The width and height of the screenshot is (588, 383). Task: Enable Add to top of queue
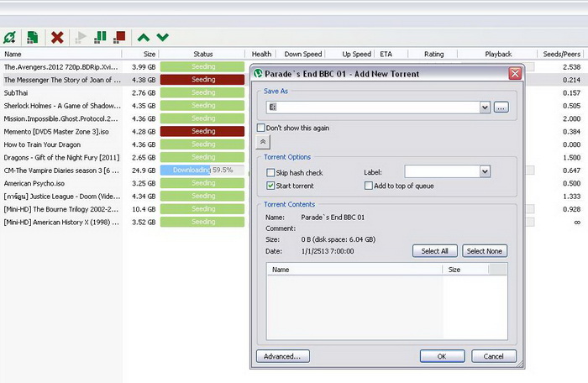pyautogui.click(x=368, y=186)
